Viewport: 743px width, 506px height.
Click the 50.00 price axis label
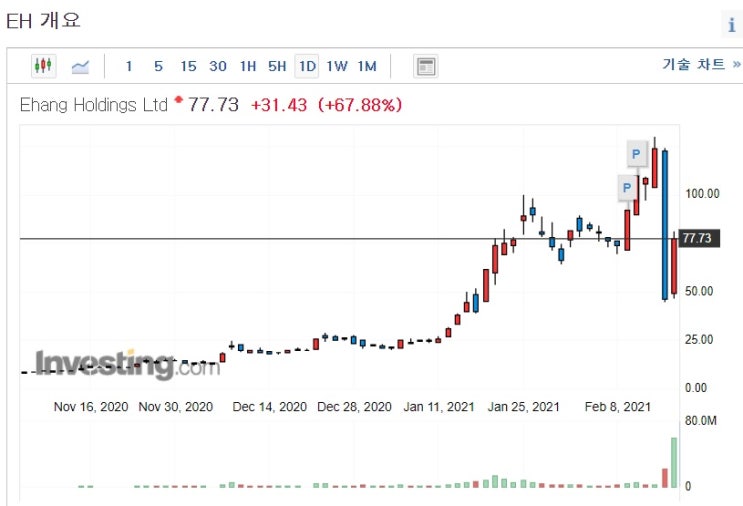tap(699, 291)
